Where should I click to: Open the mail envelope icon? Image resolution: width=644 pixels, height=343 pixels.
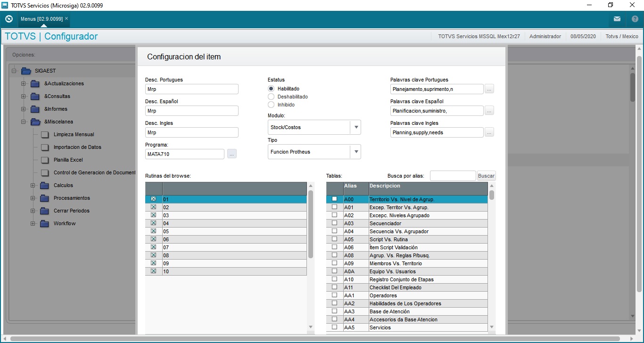point(617,19)
